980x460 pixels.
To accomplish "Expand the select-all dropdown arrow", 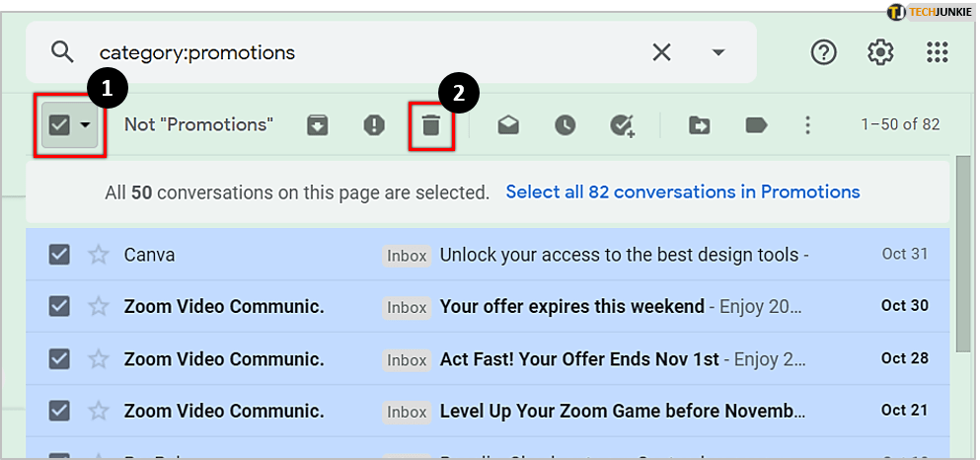I will pyautogui.click(x=86, y=125).
